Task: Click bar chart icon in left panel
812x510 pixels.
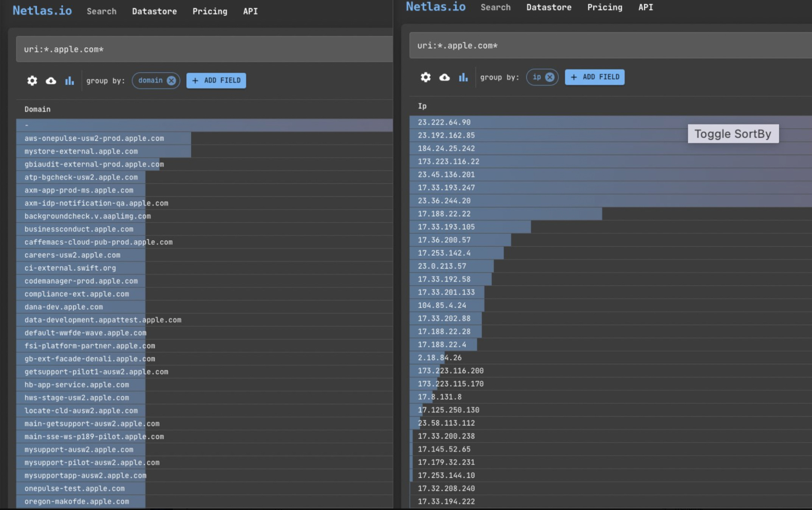Action: 70,81
